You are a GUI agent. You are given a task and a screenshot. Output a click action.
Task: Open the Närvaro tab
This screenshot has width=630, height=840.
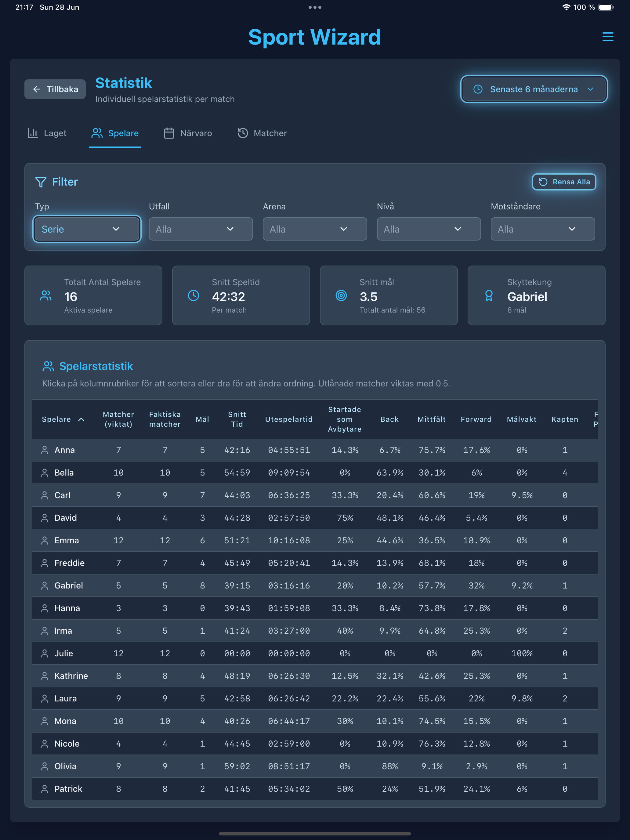click(188, 133)
